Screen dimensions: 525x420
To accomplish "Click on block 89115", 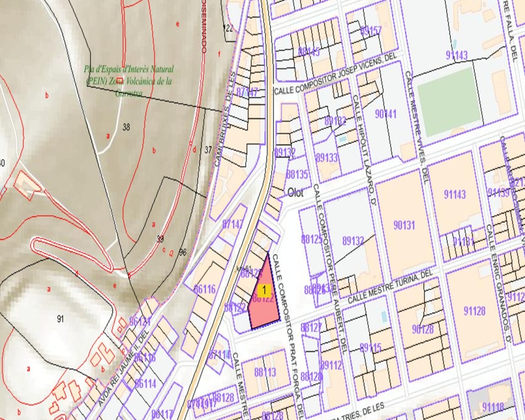I will click(370, 348).
